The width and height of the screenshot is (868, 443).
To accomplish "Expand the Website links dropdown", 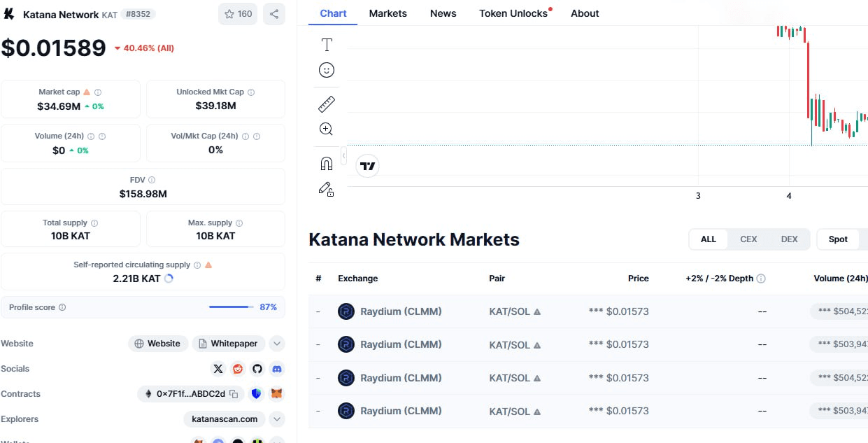I will pos(278,343).
